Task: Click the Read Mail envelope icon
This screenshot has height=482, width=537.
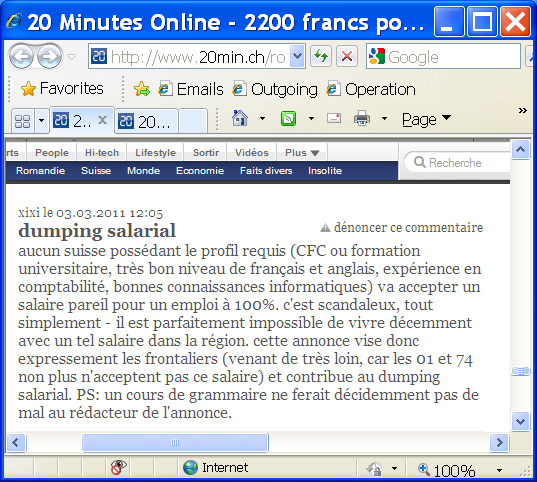Action: coord(334,119)
